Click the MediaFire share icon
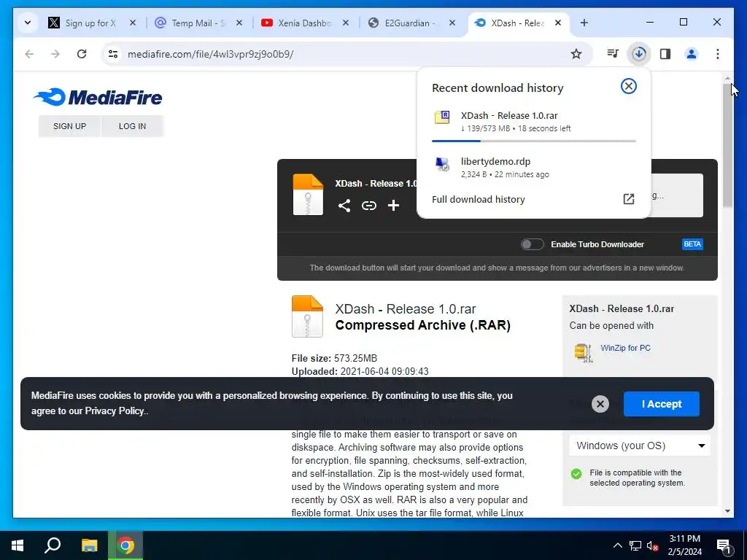This screenshot has width=747, height=560. pyautogui.click(x=344, y=205)
